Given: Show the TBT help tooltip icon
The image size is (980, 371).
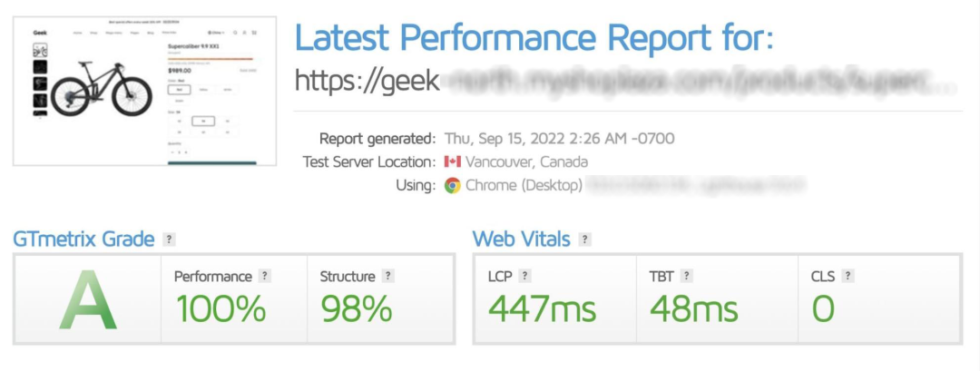Looking at the screenshot, I should point(687,276).
